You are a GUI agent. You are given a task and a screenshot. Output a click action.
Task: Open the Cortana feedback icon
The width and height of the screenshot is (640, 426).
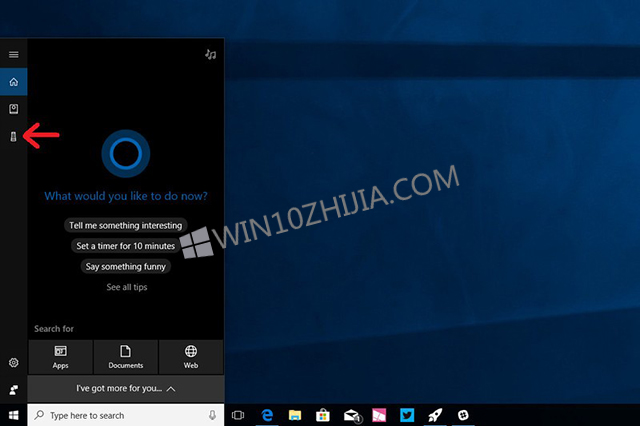point(13,390)
